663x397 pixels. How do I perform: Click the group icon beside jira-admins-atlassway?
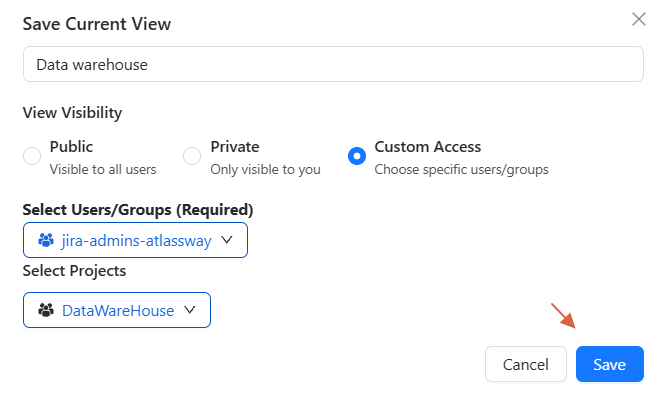(x=46, y=240)
